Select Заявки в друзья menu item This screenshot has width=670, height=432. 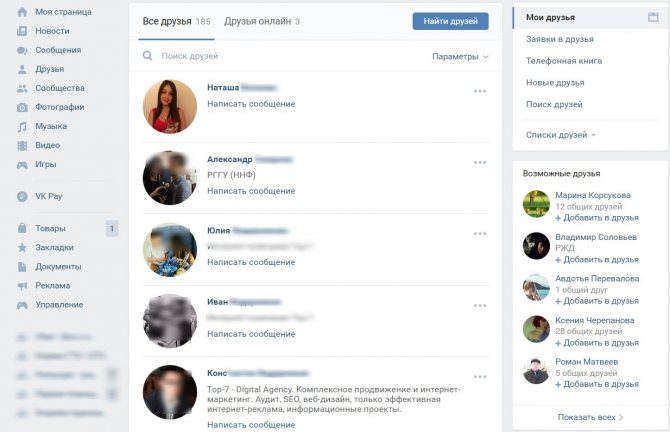[x=559, y=39]
